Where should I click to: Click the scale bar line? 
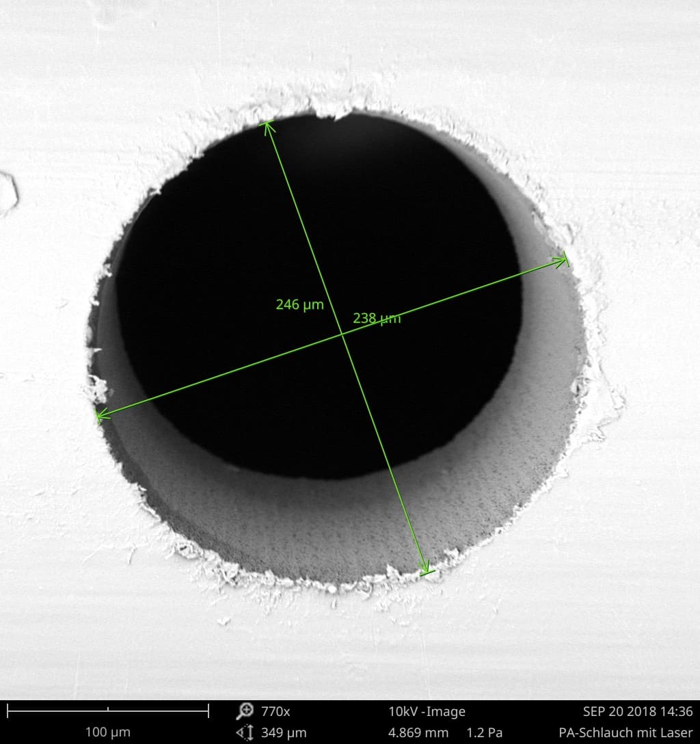108,710
